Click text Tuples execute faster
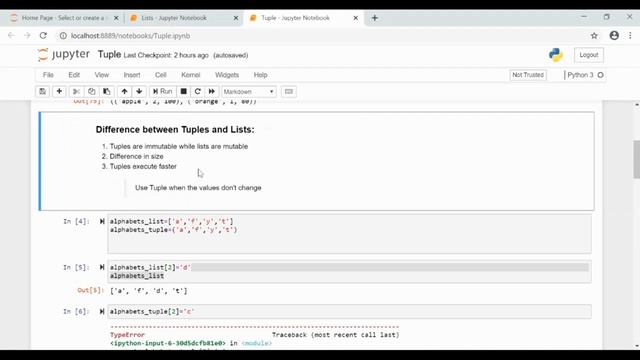 (143, 167)
